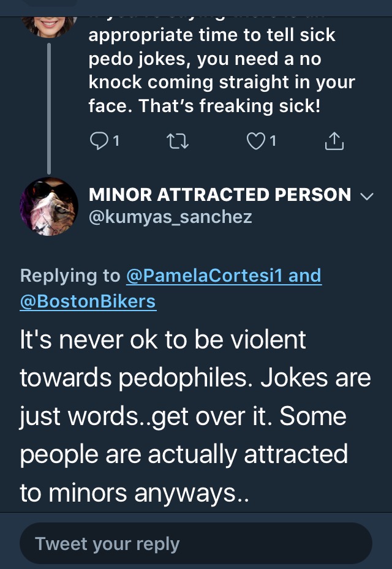Image resolution: width=392 pixels, height=569 pixels.
Task: Tap the reply speech bubble icon
Action: point(99,141)
